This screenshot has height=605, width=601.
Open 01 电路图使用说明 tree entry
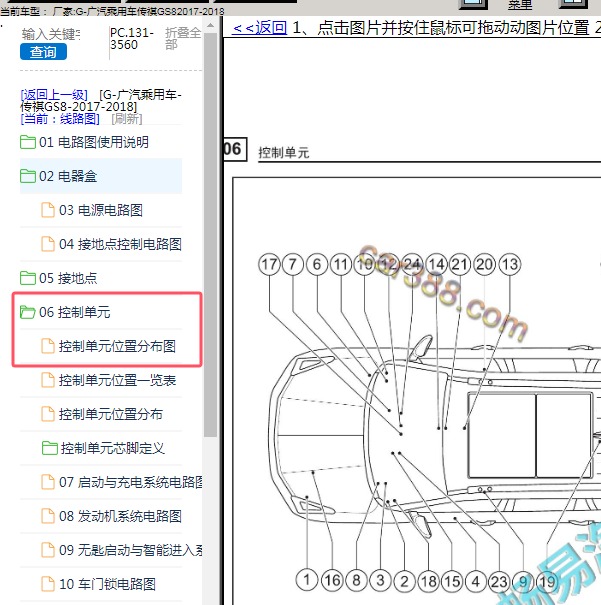point(94,142)
